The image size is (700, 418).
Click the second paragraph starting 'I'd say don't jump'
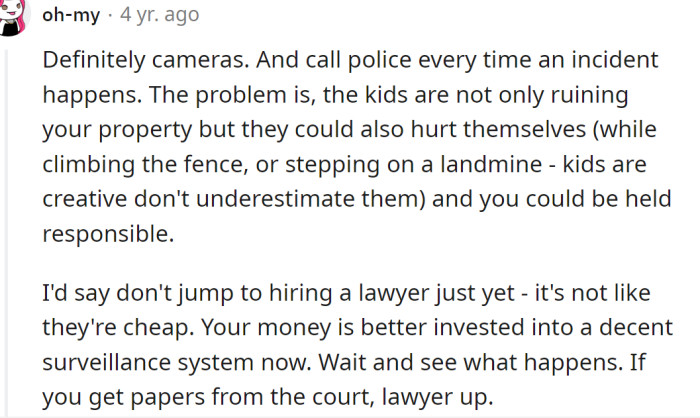pyautogui.click(x=357, y=345)
